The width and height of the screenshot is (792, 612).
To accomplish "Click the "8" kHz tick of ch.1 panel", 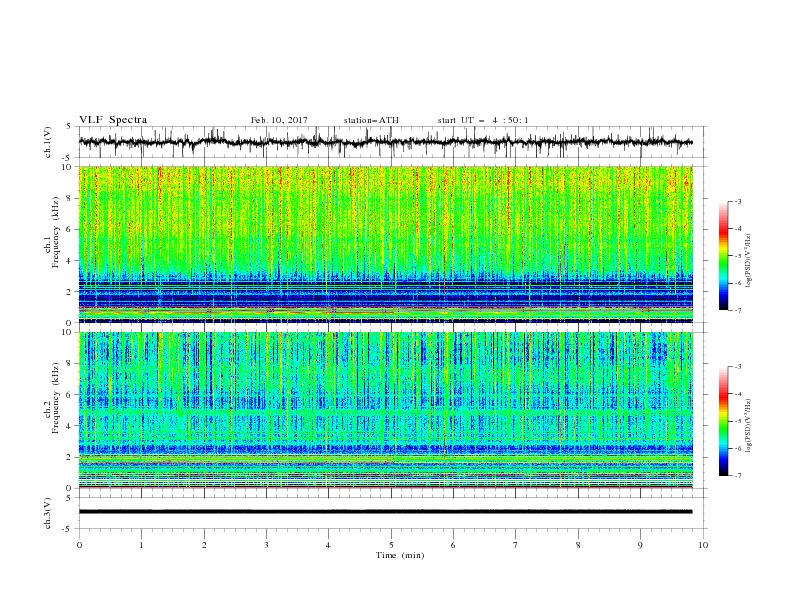I will (x=70, y=198).
